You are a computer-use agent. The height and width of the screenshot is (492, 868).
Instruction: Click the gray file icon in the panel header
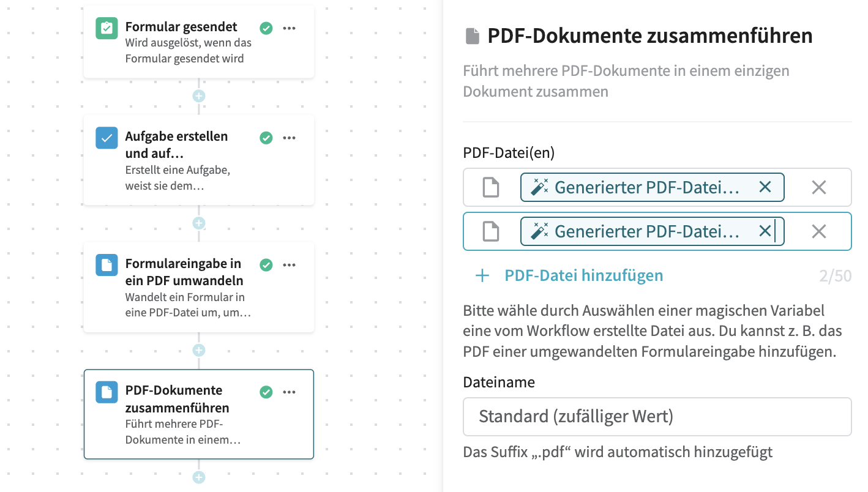tap(473, 36)
